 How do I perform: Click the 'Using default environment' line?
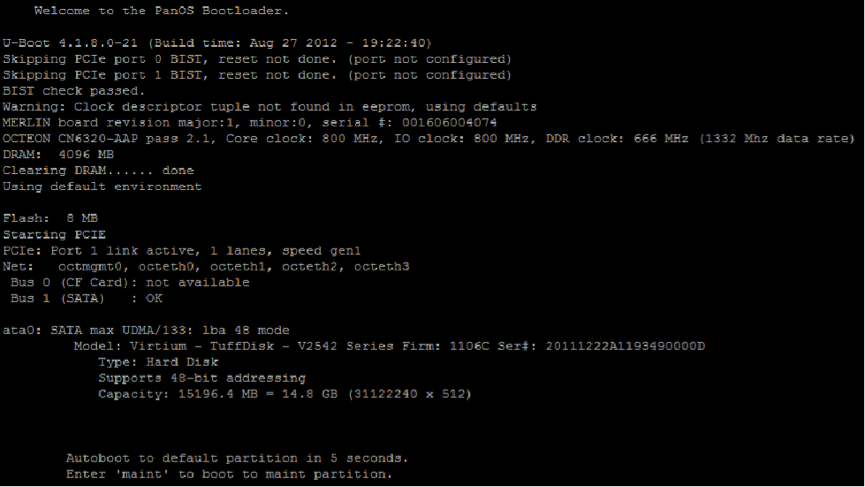pyautogui.click(x=102, y=186)
